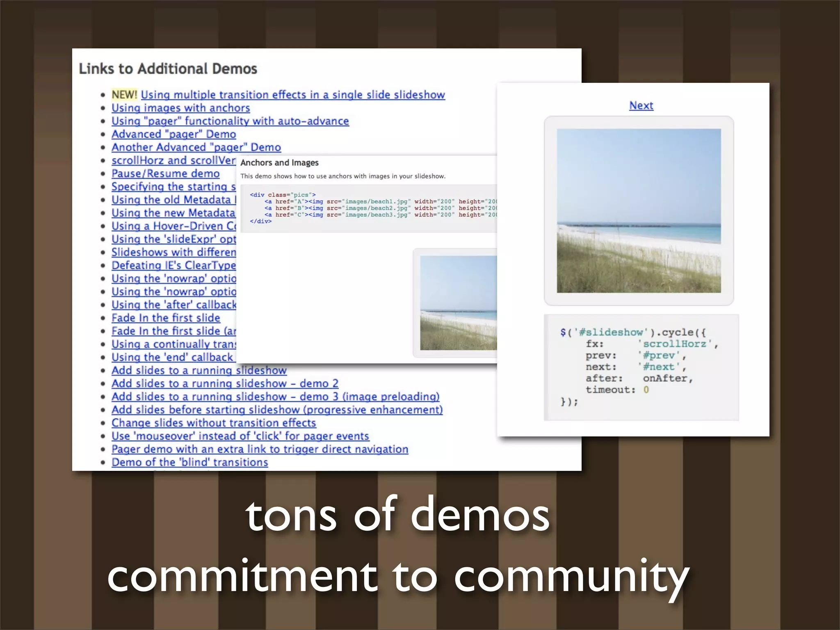This screenshot has height=630, width=840.
Task: Open 'Add slides to a running slideshow' link
Action: click(199, 370)
